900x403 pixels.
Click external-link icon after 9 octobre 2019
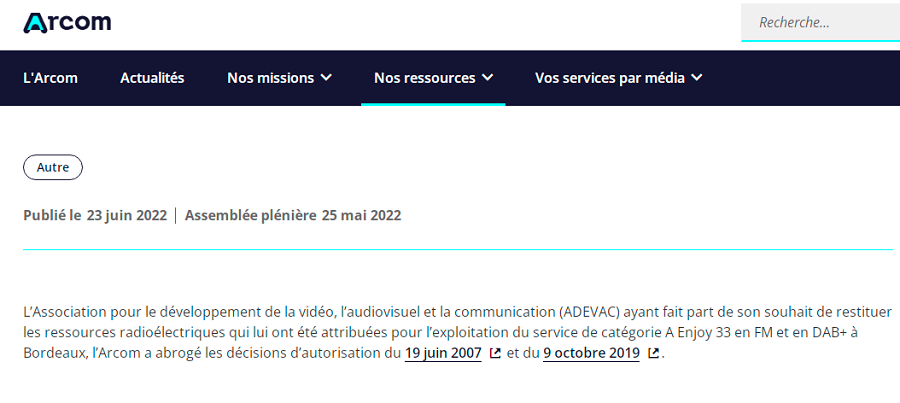click(653, 354)
